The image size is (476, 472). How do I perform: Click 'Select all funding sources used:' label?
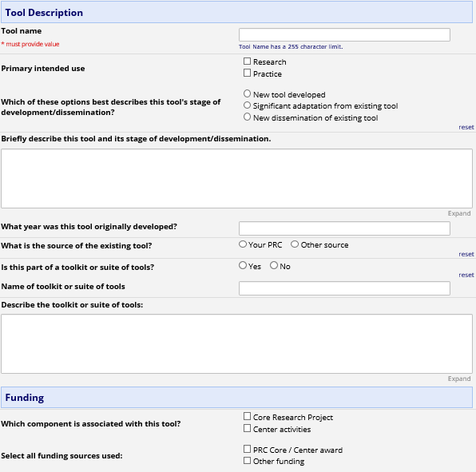[x=62, y=455]
